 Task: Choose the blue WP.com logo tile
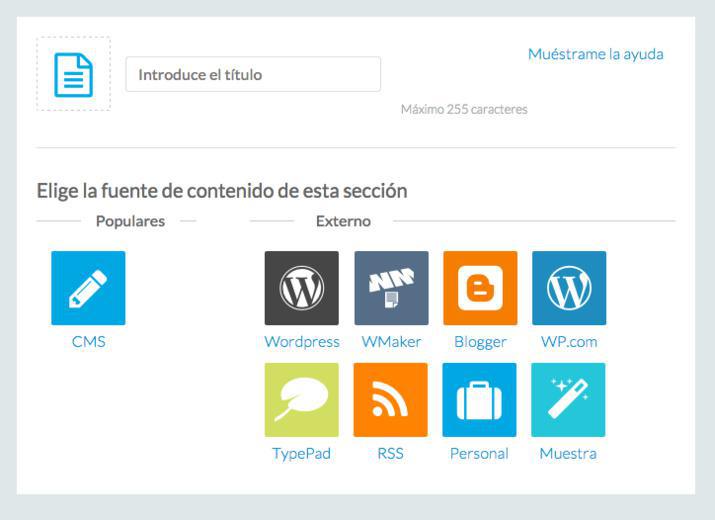[569, 288]
